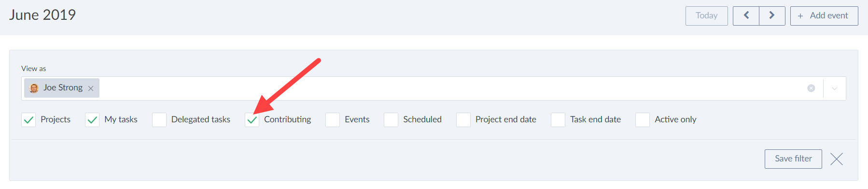Close the filter panel with X icon

coord(837,159)
